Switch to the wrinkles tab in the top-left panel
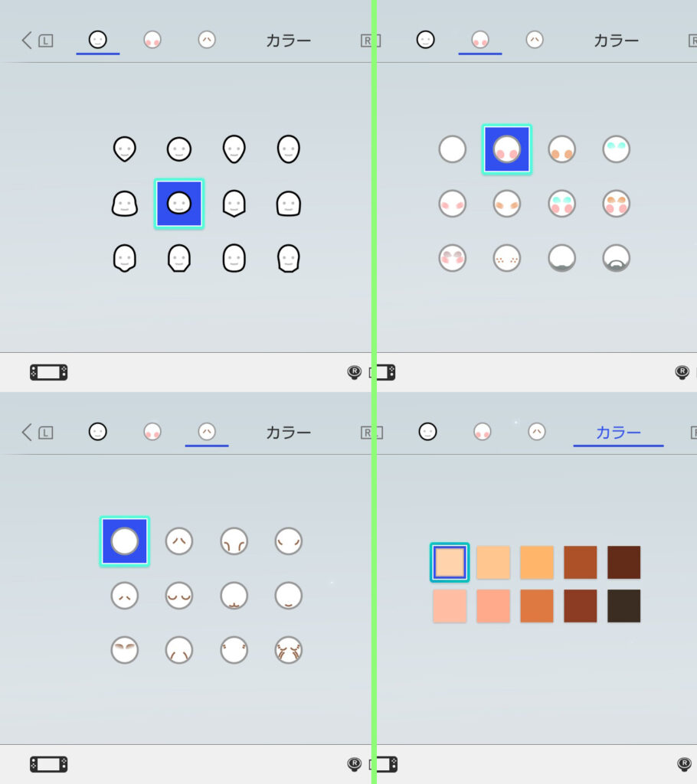 (207, 40)
